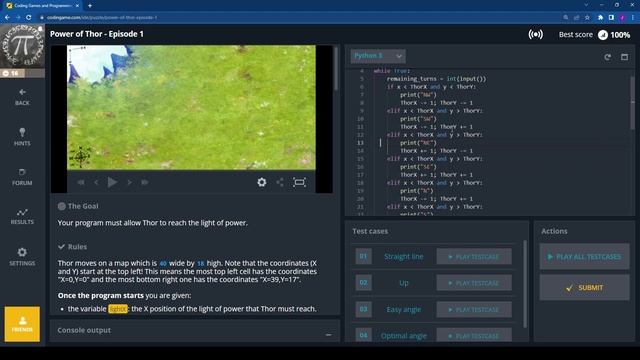Reload the browser page

click(29, 18)
